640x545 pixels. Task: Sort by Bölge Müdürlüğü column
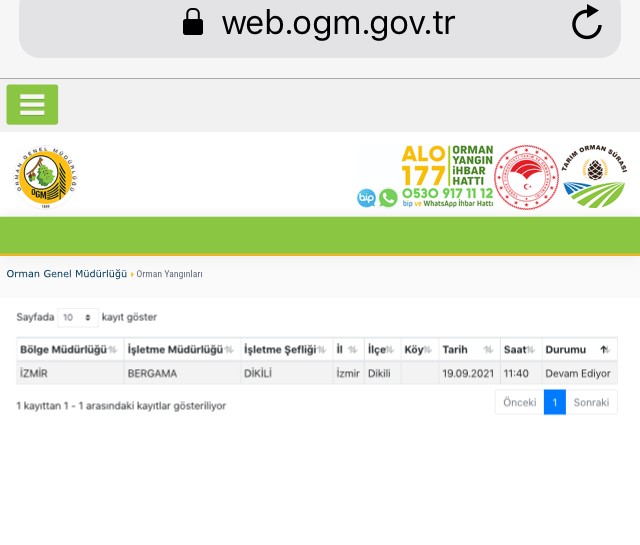point(68,349)
